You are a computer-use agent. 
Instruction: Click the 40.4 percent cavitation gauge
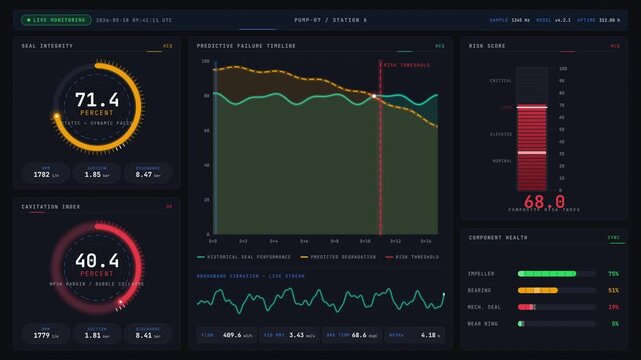click(97, 268)
